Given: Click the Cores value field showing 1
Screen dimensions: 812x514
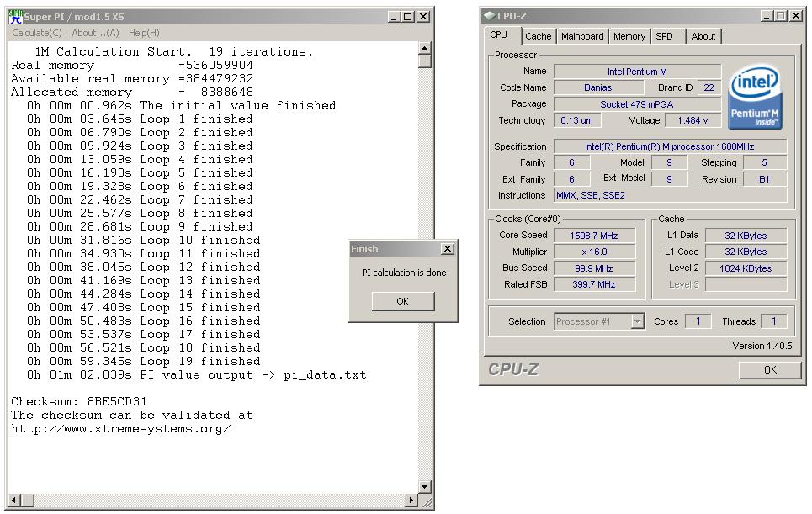Looking at the screenshot, I should [x=698, y=321].
